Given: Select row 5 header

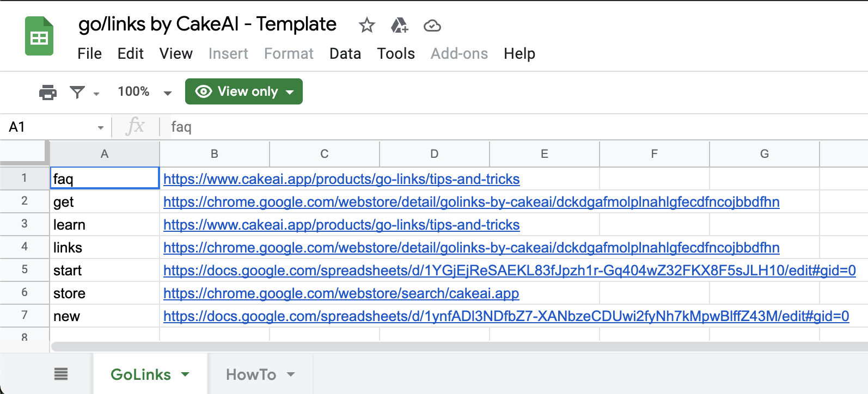Looking at the screenshot, I should pos(25,269).
